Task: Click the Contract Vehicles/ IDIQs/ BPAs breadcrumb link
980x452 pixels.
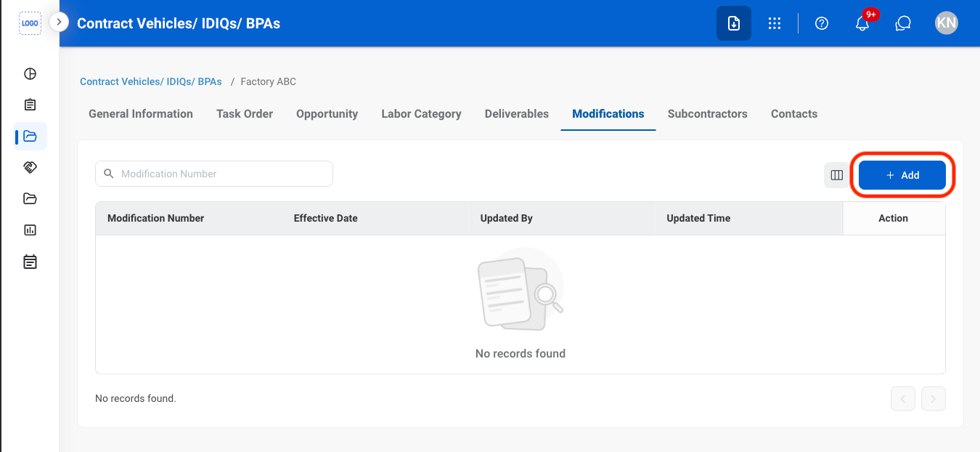Action: [x=151, y=81]
